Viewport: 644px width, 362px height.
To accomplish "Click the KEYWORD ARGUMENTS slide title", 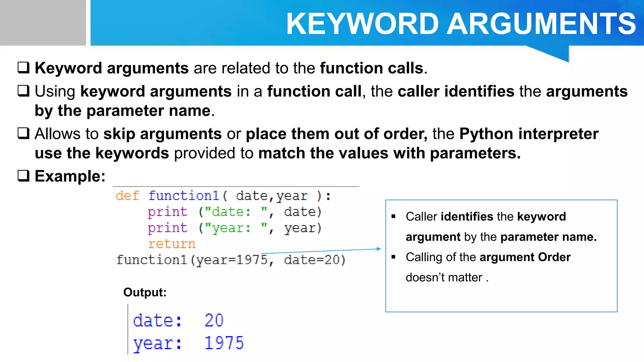I will coord(461,24).
